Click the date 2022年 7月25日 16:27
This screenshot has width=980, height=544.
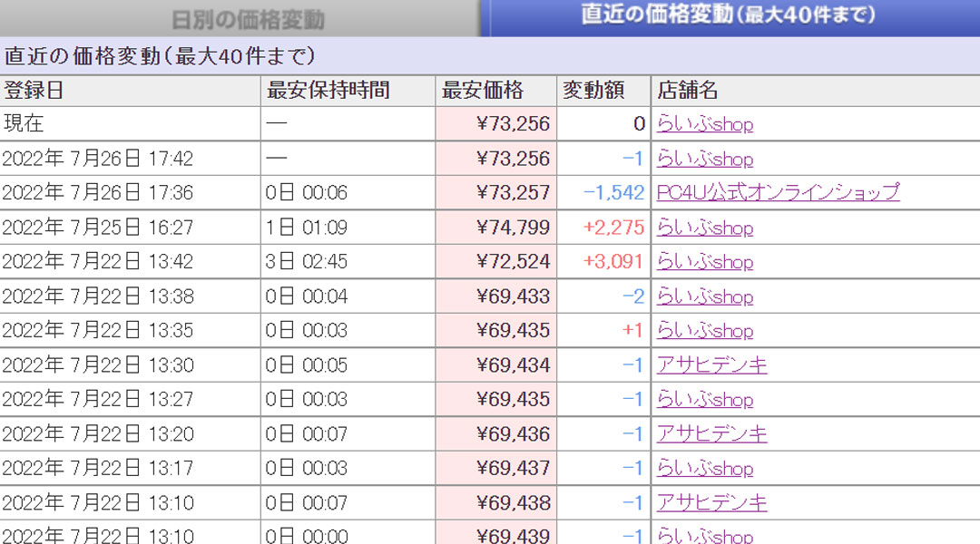coord(98,228)
